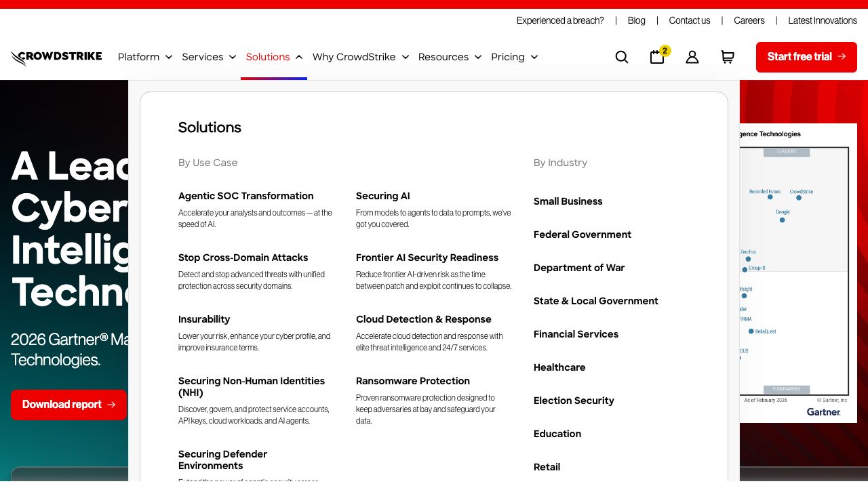Click 'Discover, govern, and protect' text
The height and width of the screenshot is (488, 868).
[254, 415]
